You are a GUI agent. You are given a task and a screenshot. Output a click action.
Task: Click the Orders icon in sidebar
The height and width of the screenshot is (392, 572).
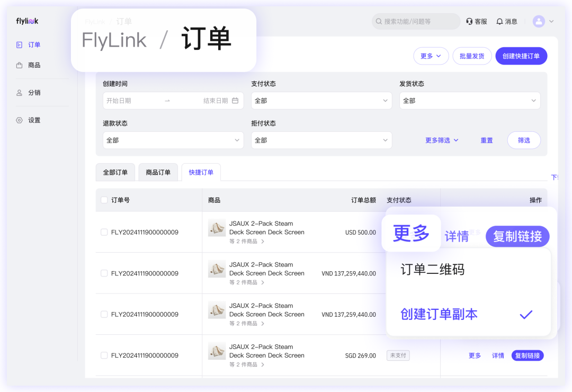point(20,45)
